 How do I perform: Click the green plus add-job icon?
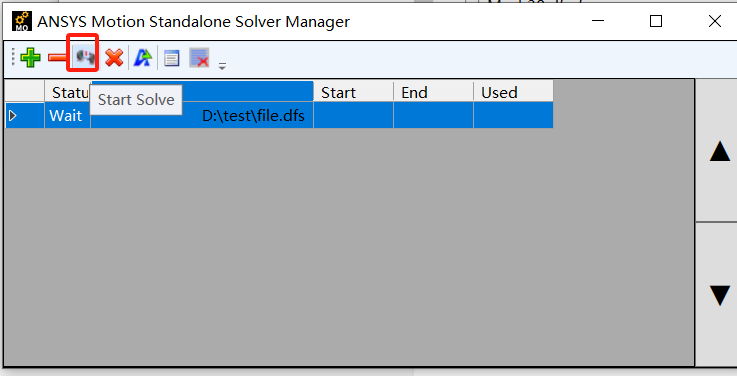tap(31, 58)
